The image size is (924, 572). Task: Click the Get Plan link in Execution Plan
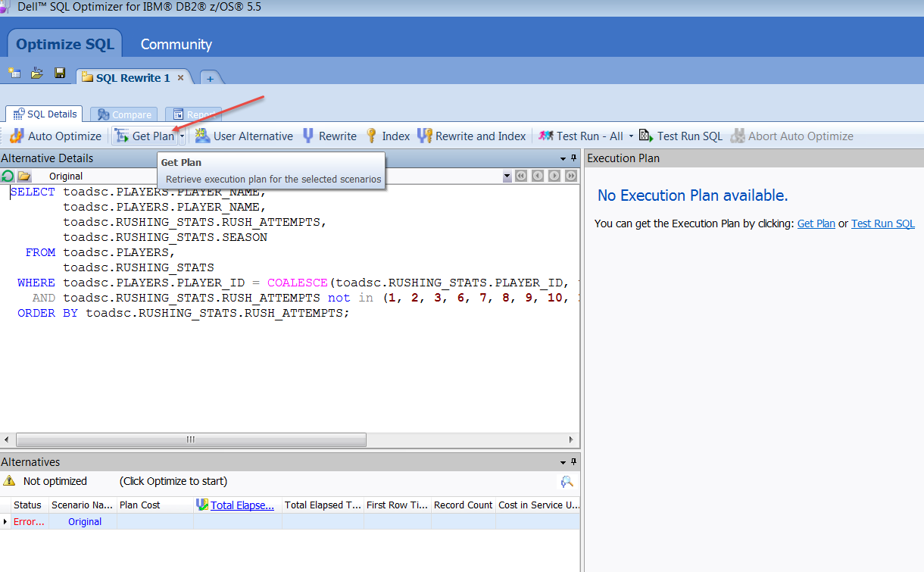pyautogui.click(x=816, y=223)
